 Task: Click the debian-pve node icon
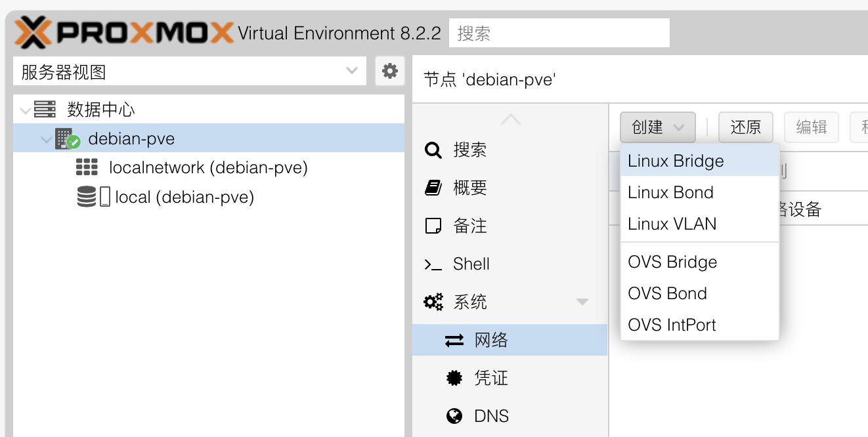coord(67,138)
